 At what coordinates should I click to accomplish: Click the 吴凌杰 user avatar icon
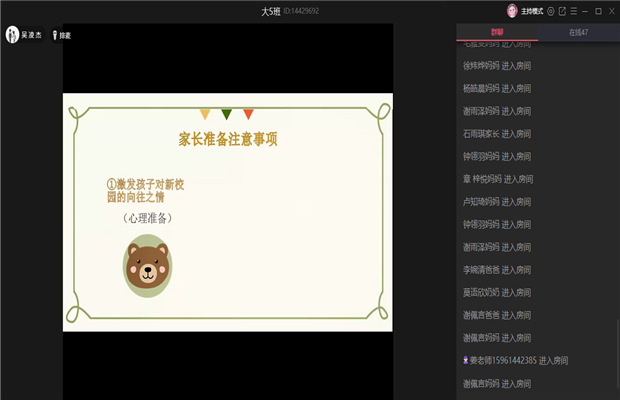tap(12, 34)
